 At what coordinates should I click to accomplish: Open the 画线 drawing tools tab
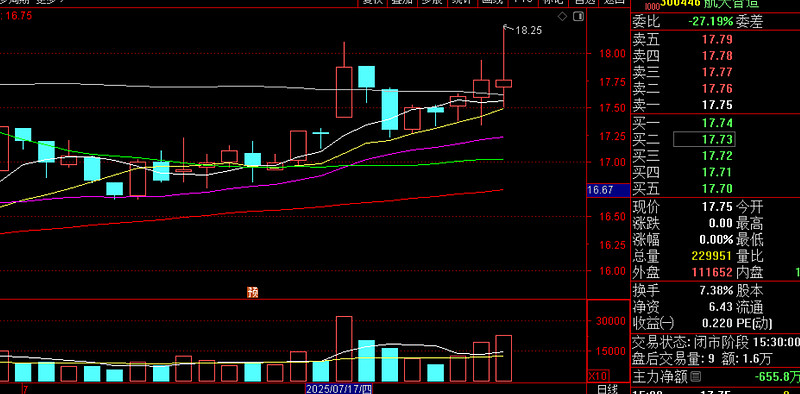click(492, 3)
